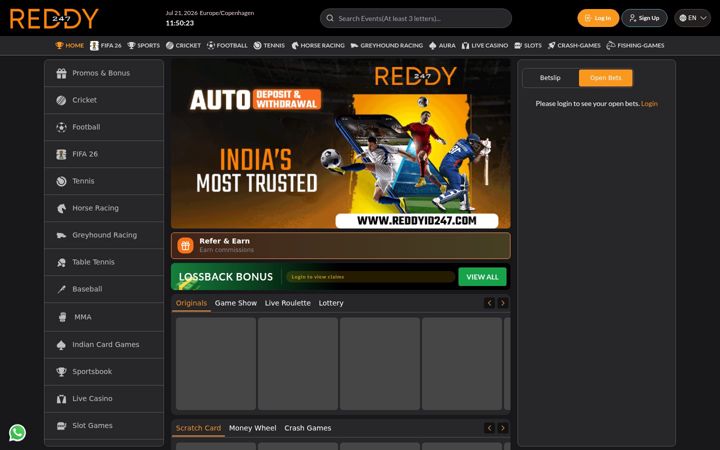The width and height of the screenshot is (720, 450).
Task: Click the right arrow in Scratch Card row
Action: [503, 428]
